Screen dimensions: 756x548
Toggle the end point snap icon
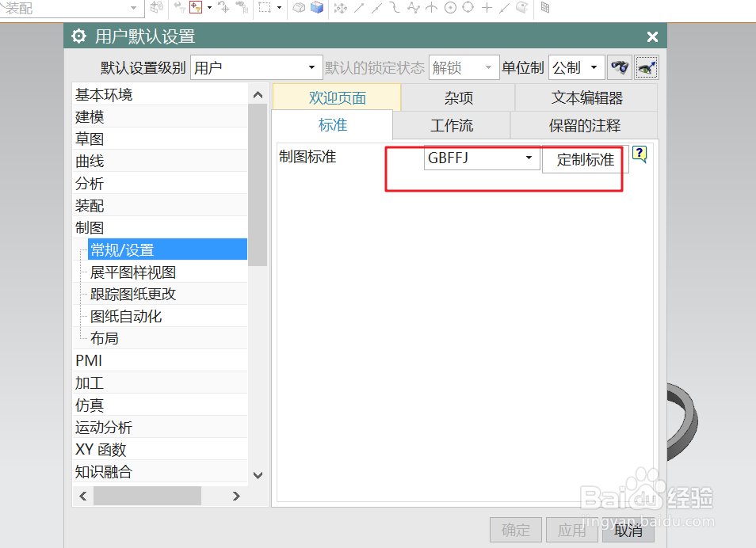click(x=359, y=7)
